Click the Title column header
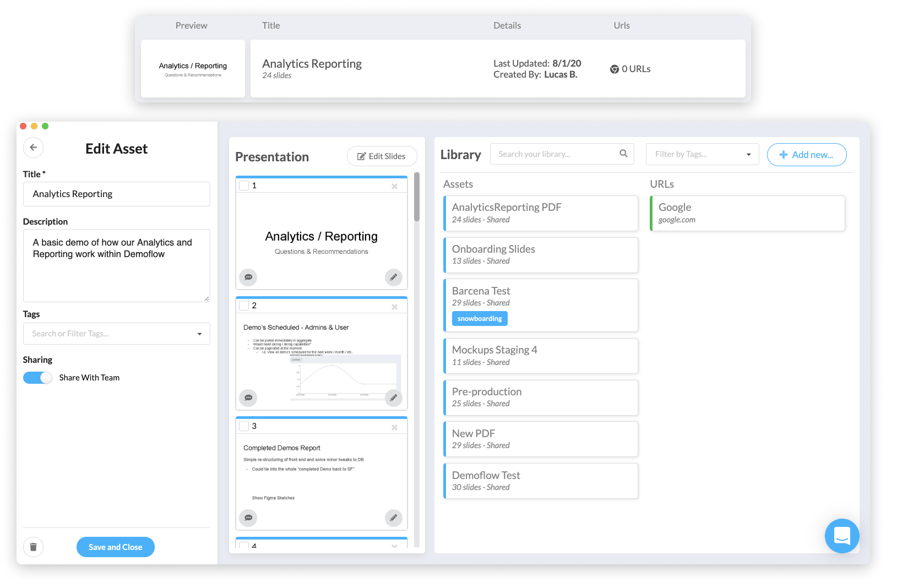897x588 pixels. (x=271, y=25)
